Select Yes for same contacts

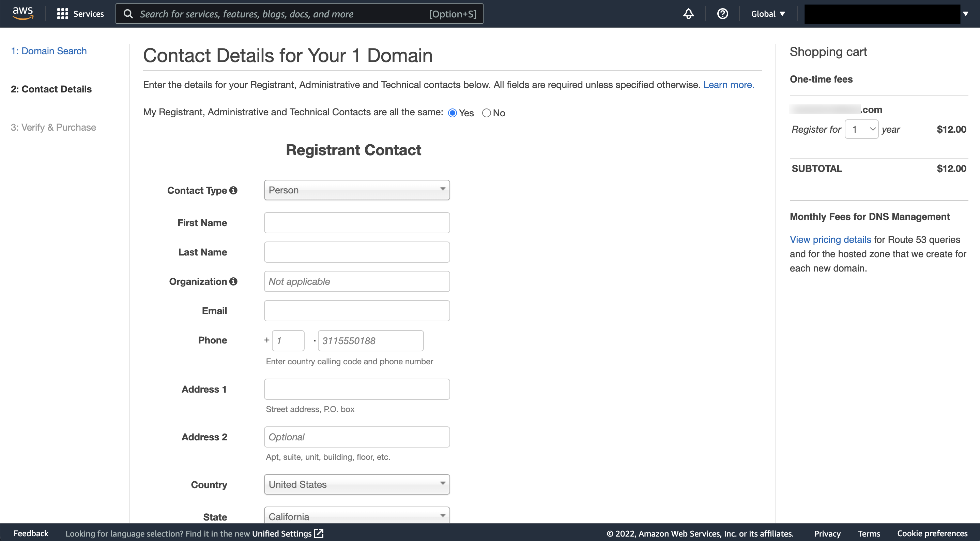pos(452,113)
